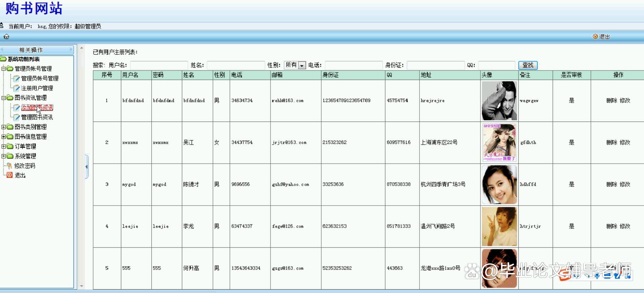Expand the 订单管理 node

pyautogui.click(x=4, y=146)
